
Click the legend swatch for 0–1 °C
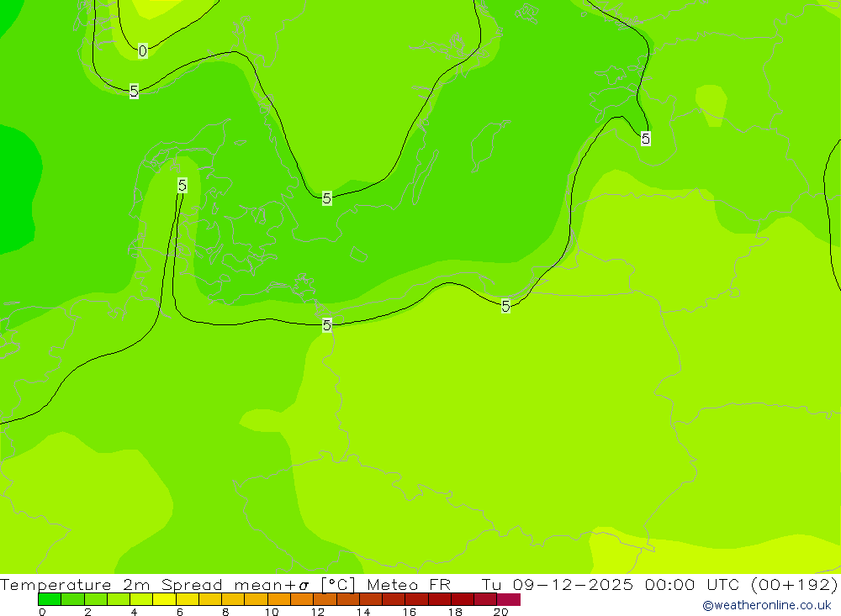click(50, 599)
